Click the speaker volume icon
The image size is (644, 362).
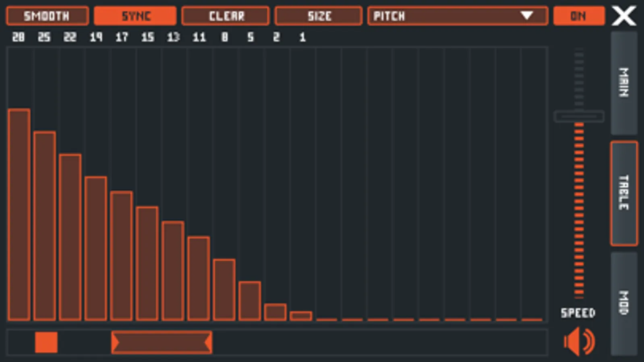[x=579, y=341]
